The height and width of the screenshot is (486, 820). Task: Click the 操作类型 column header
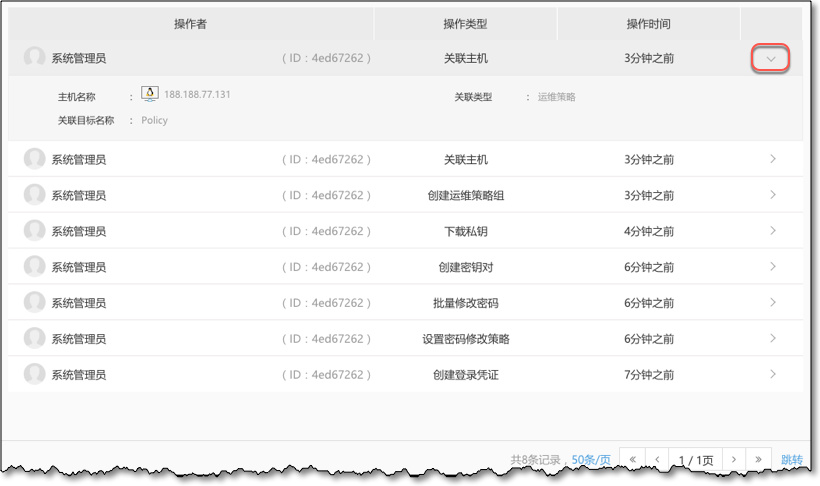465,24
